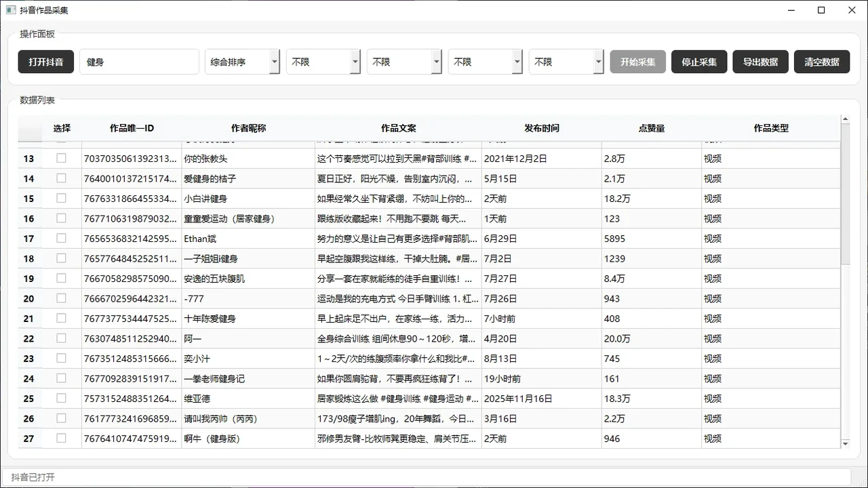Screen dimensions: 868x488
Task: Select the checkbox for 爱健身的桔子 row
Action: (x=61, y=178)
